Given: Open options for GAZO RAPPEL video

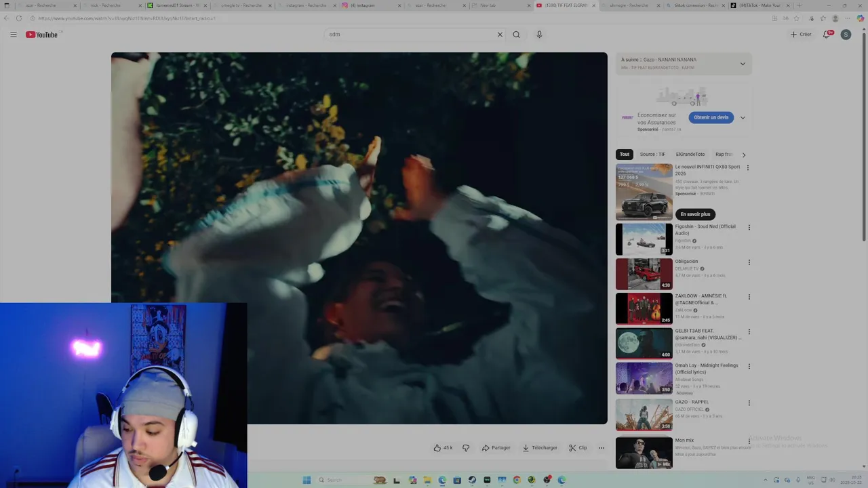Looking at the screenshot, I should [749, 403].
